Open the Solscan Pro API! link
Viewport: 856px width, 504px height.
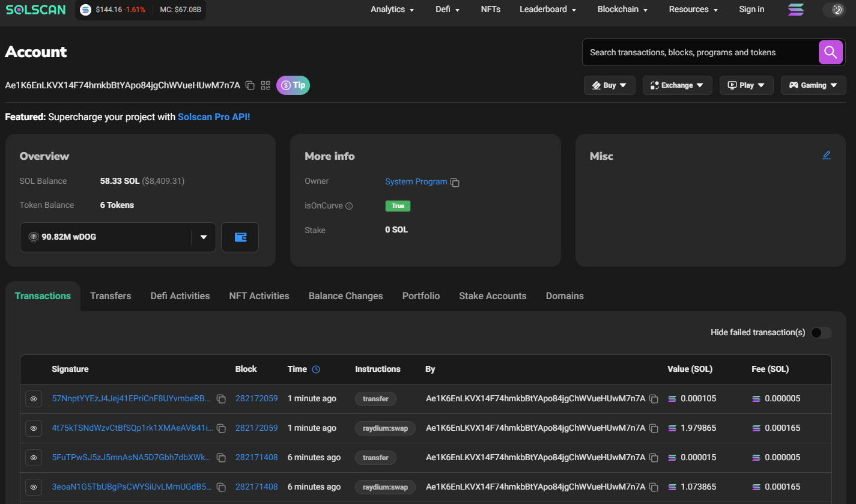coord(214,117)
